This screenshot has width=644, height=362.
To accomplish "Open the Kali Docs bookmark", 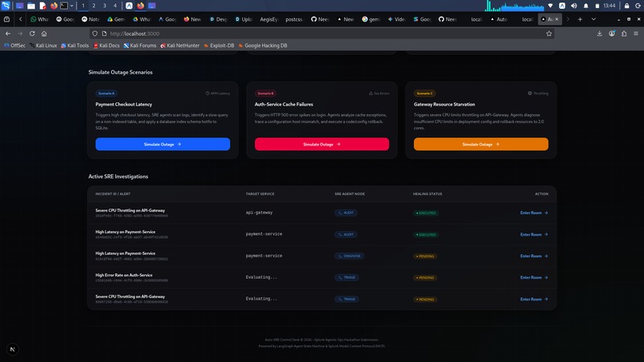I will pos(106,46).
